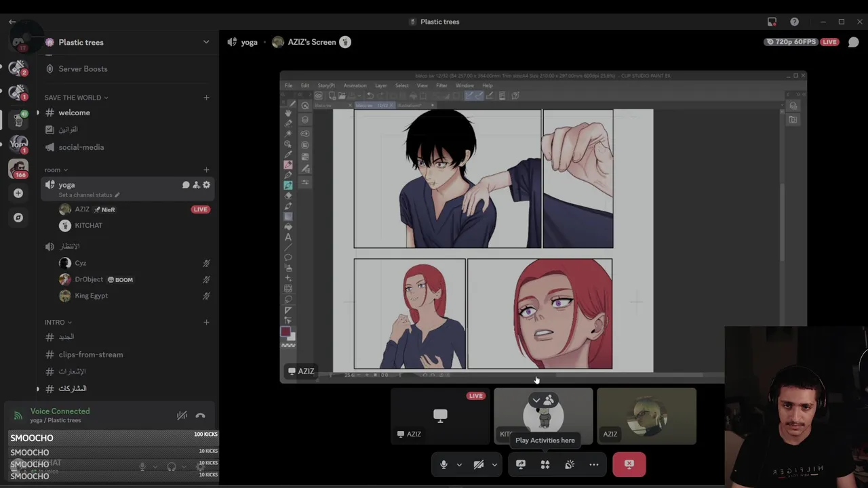Share your screen button in call controls

click(521, 464)
